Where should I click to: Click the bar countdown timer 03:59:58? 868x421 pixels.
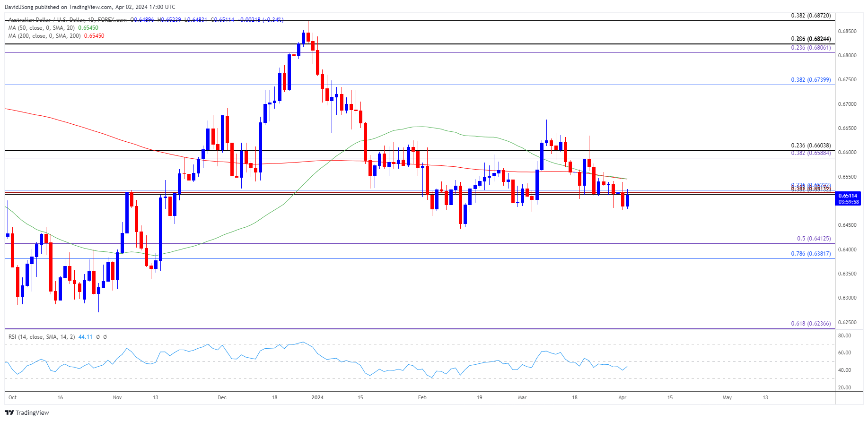click(848, 202)
